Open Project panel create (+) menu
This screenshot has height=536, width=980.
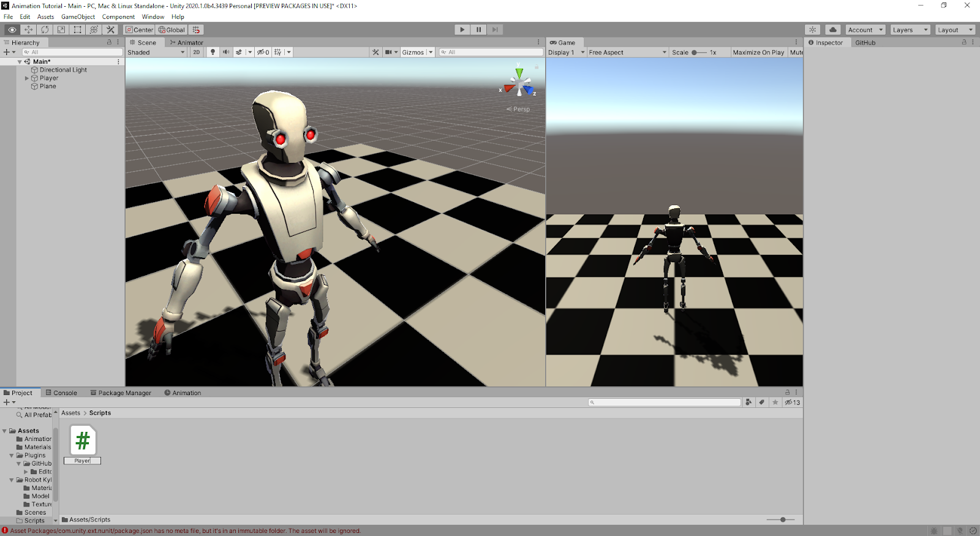tap(9, 402)
